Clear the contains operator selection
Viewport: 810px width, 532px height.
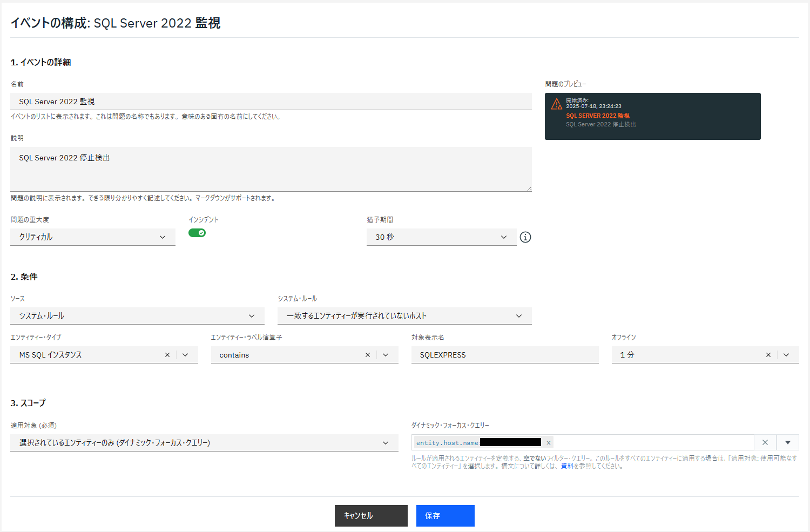click(x=368, y=355)
